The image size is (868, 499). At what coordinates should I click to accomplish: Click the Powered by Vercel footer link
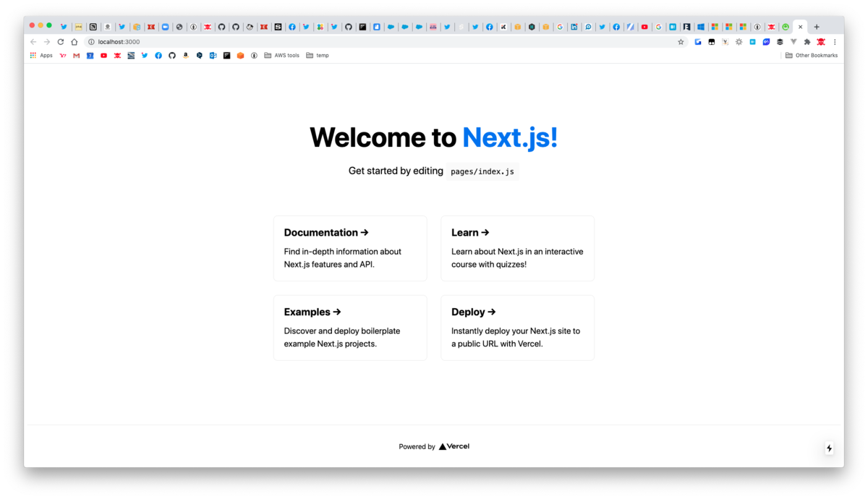click(434, 446)
